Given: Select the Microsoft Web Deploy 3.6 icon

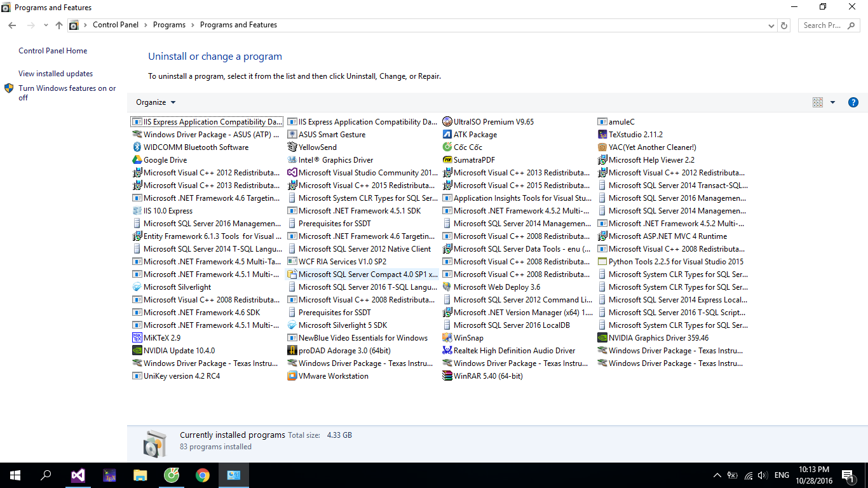Looking at the screenshot, I should [447, 287].
